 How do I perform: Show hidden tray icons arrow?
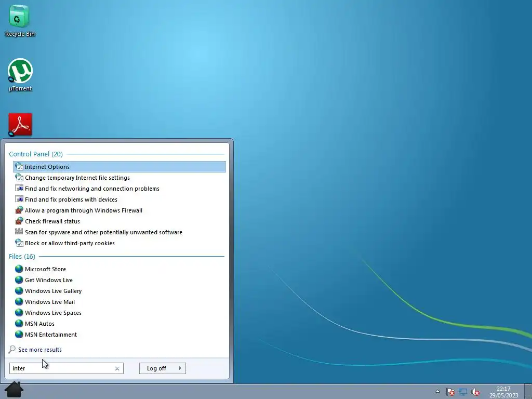coord(437,392)
